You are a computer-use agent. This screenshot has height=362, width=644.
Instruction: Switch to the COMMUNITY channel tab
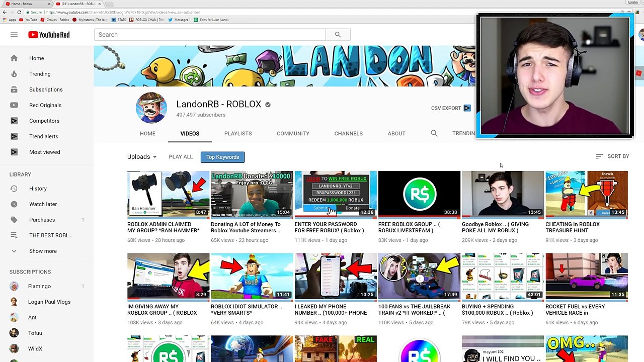(293, 134)
